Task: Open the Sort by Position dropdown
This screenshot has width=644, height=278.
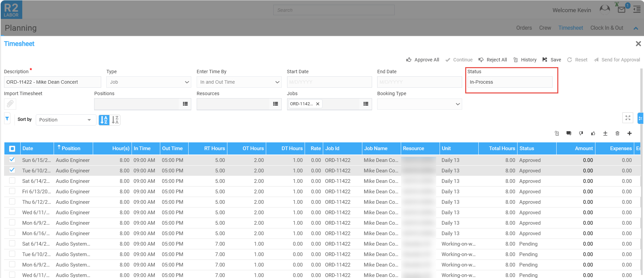Action: 65,120
